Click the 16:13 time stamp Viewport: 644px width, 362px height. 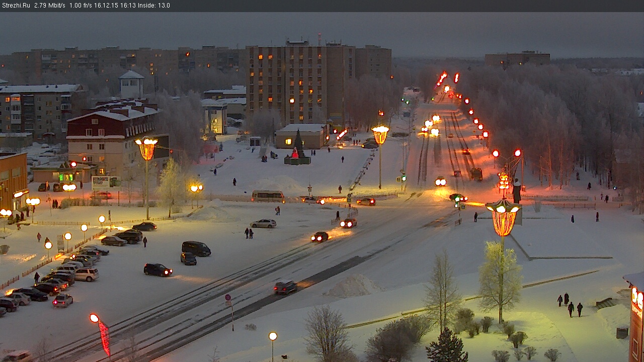(x=129, y=6)
